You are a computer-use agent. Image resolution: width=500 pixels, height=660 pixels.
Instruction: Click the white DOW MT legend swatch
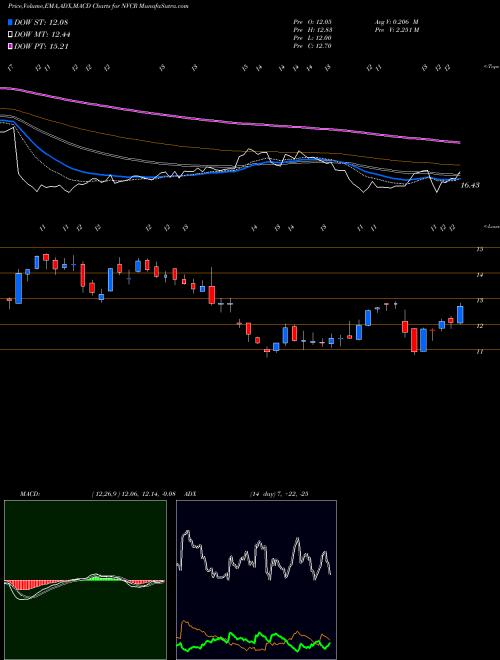pyautogui.click(x=10, y=35)
